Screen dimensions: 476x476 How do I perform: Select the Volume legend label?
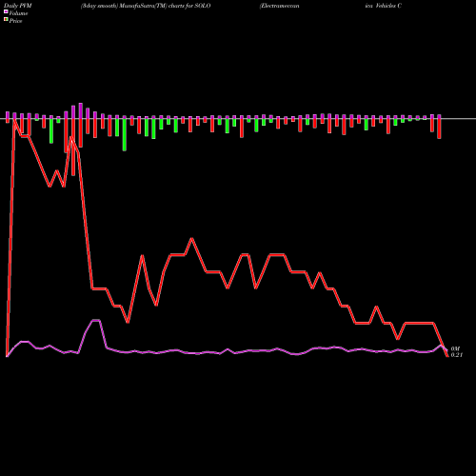(18, 13)
